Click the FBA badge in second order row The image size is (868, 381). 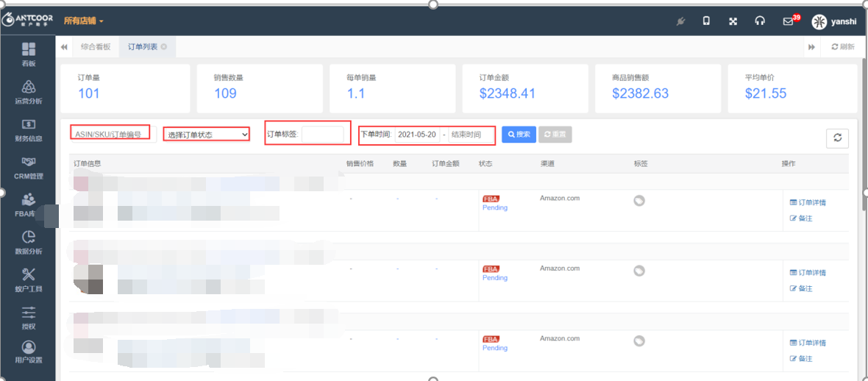point(491,269)
